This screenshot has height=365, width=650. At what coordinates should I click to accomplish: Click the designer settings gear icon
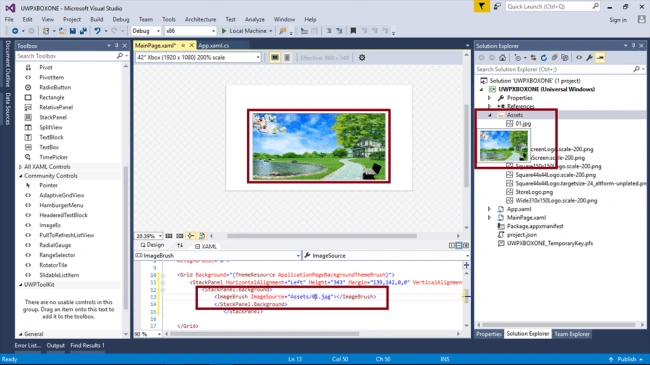point(362,58)
